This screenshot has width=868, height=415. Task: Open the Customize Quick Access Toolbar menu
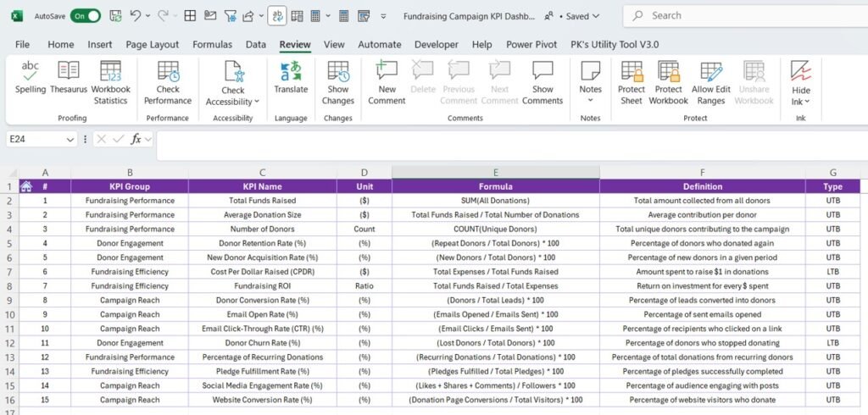click(383, 17)
